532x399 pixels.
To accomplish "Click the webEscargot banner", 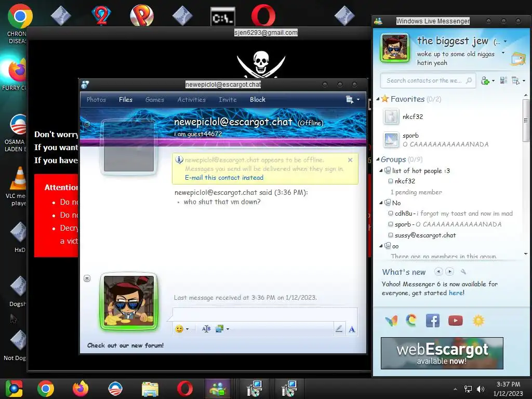I will (442, 353).
